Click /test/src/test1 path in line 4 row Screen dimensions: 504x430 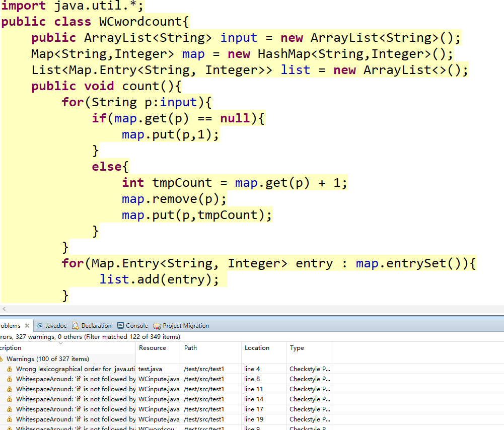(204, 369)
